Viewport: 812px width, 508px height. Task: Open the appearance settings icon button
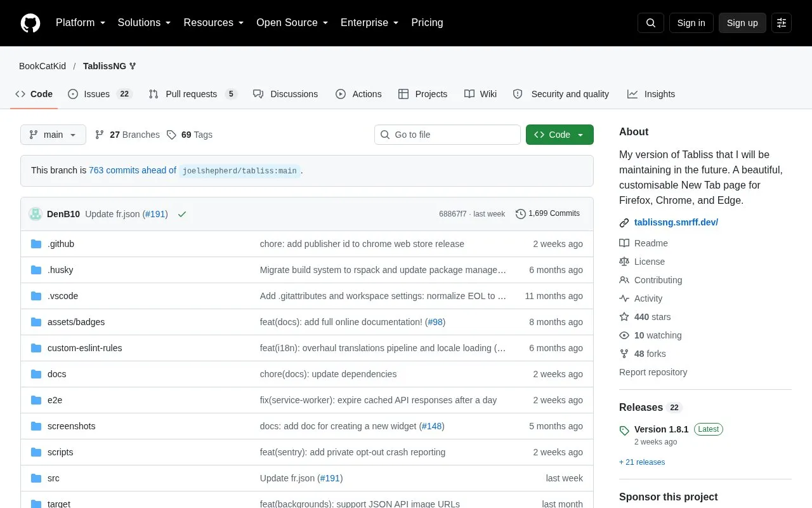coord(782,23)
